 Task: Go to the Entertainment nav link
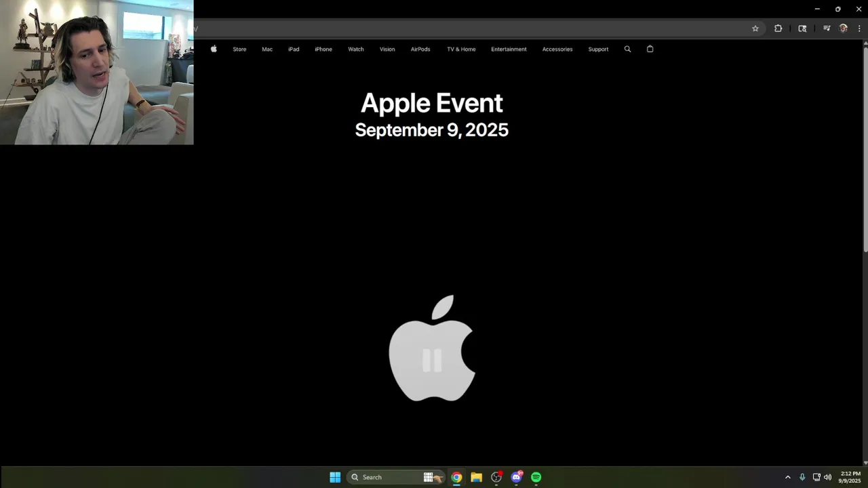(x=509, y=49)
